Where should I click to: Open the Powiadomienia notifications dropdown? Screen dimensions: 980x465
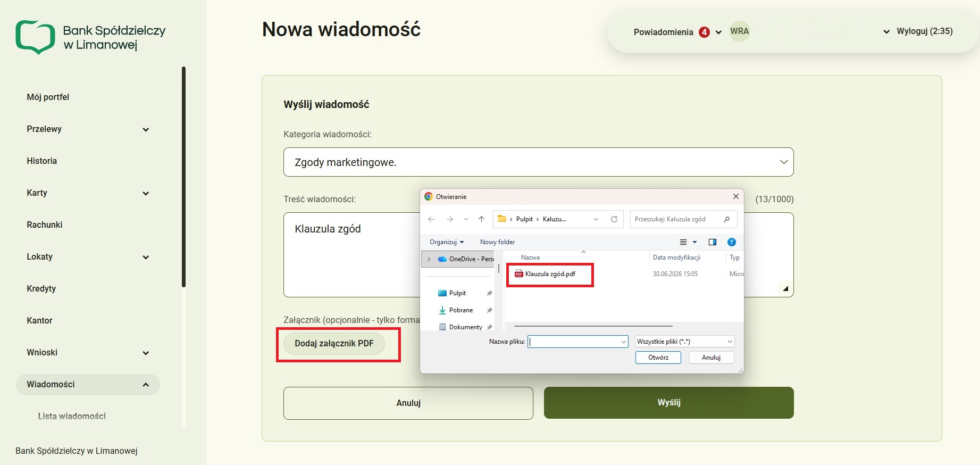coord(677,32)
